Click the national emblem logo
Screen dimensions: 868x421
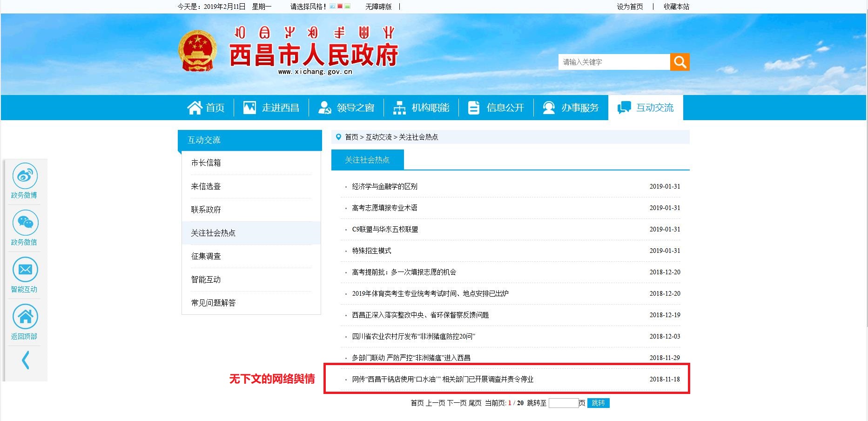click(x=197, y=51)
